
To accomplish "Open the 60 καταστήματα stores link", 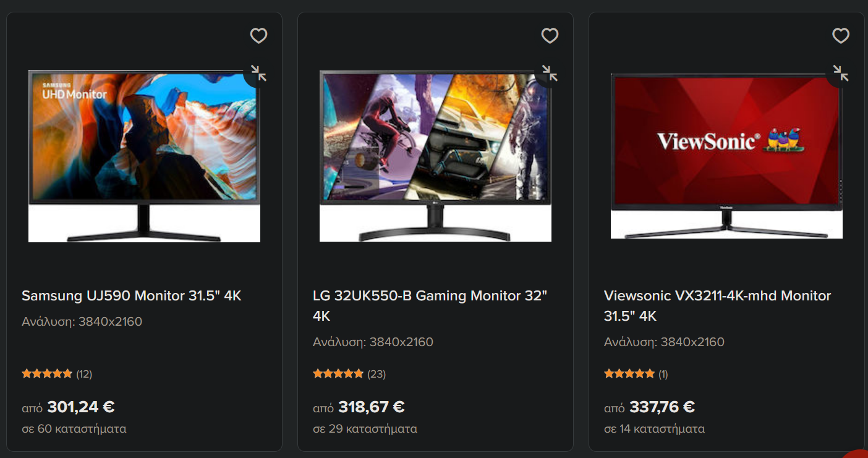I will (74, 428).
